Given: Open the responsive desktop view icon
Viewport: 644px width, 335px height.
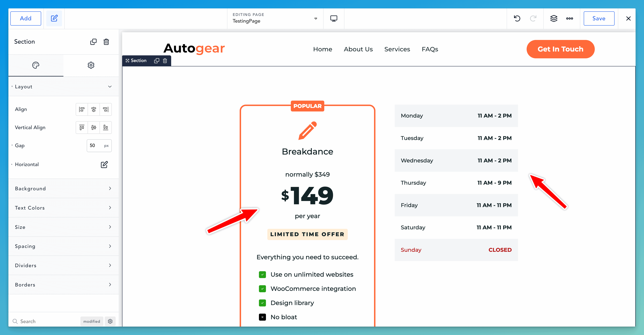Looking at the screenshot, I should pos(334,18).
